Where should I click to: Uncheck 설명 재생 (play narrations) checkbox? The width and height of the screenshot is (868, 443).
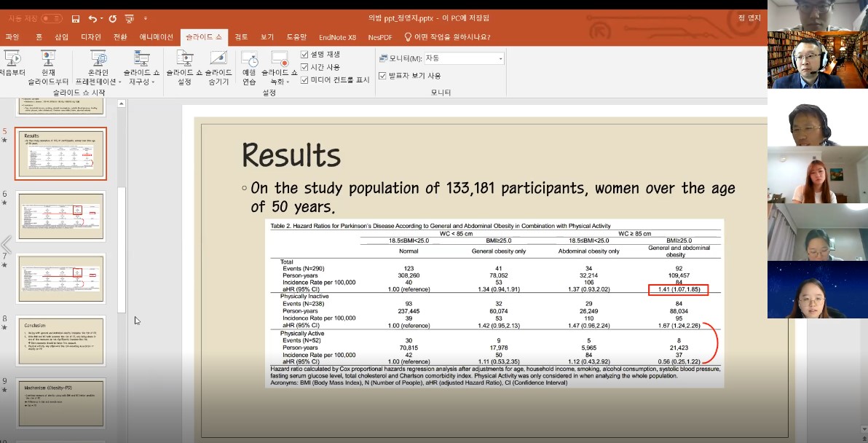pos(304,54)
